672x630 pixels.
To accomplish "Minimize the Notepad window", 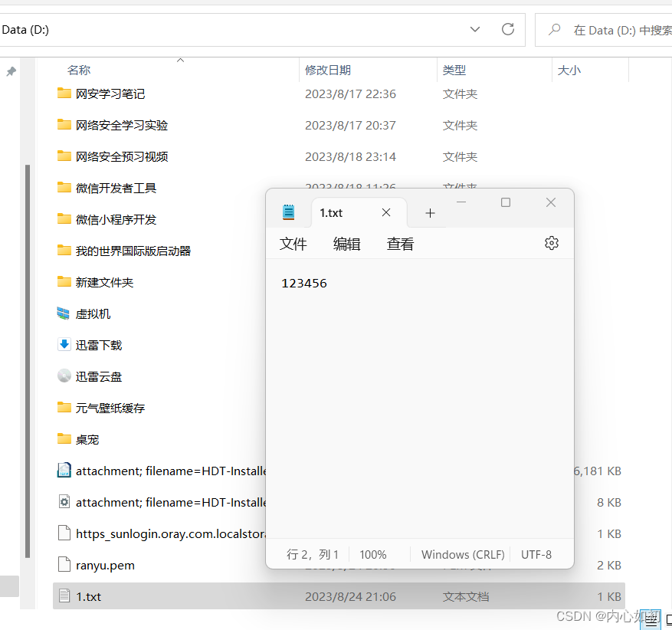I will click(x=461, y=202).
